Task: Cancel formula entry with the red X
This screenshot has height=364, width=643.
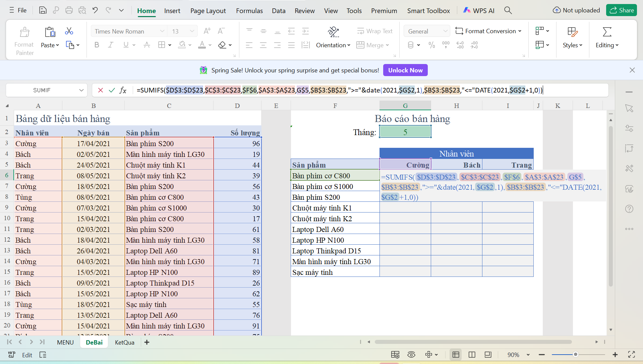Action: (100, 90)
